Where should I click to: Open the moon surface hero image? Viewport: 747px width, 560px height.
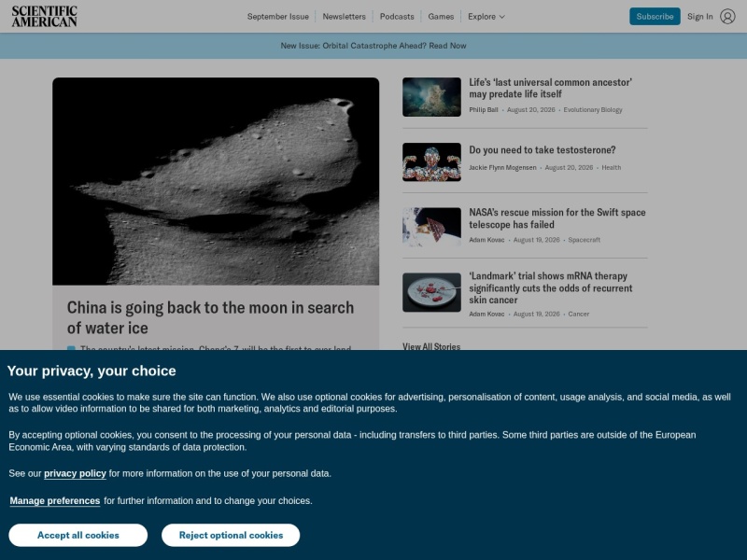click(x=216, y=181)
